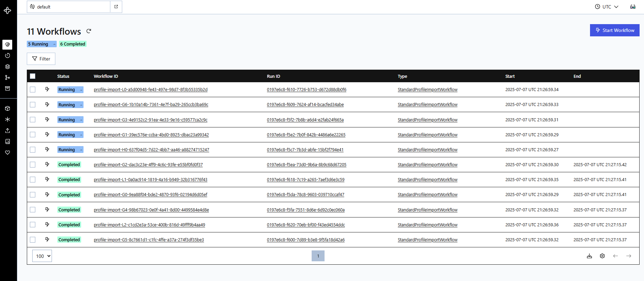Click the download workflows icon
The image size is (644, 281).
point(589,256)
